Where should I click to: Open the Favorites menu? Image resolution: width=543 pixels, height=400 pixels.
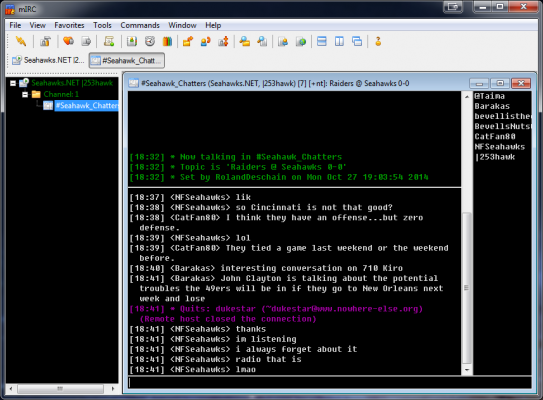[69, 25]
